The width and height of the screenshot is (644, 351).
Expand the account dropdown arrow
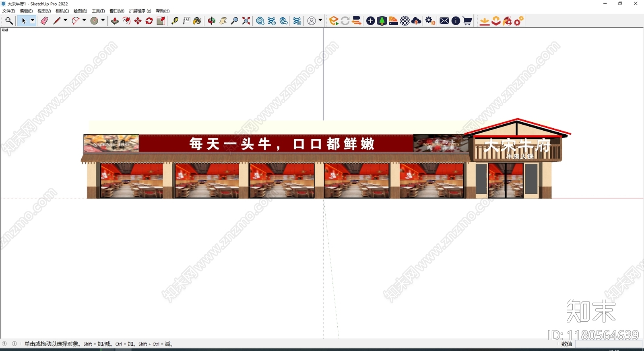320,20
